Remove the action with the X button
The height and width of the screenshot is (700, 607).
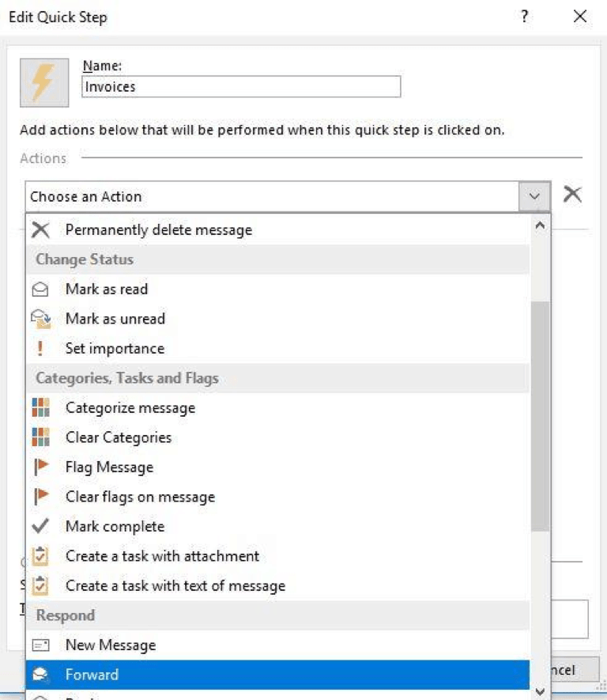pyautogui.click(x=572, y=195)
